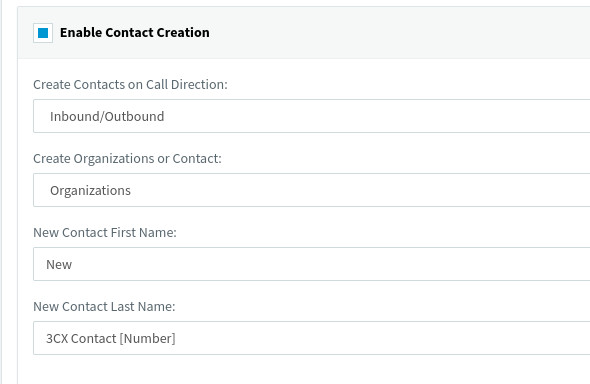Focus the New Contact Last Name field
590x384 pixels.
(x=312, y=338)
